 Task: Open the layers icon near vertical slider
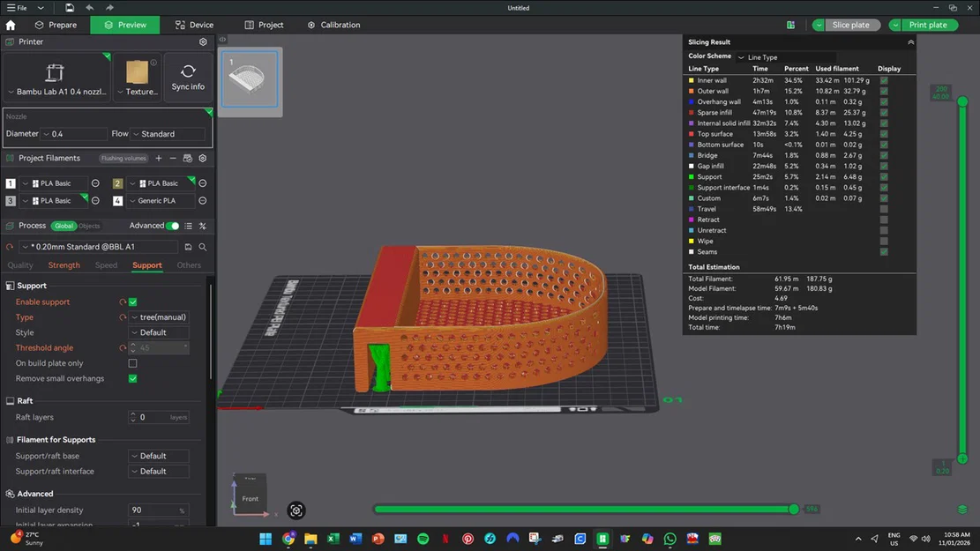coord(962,510)
